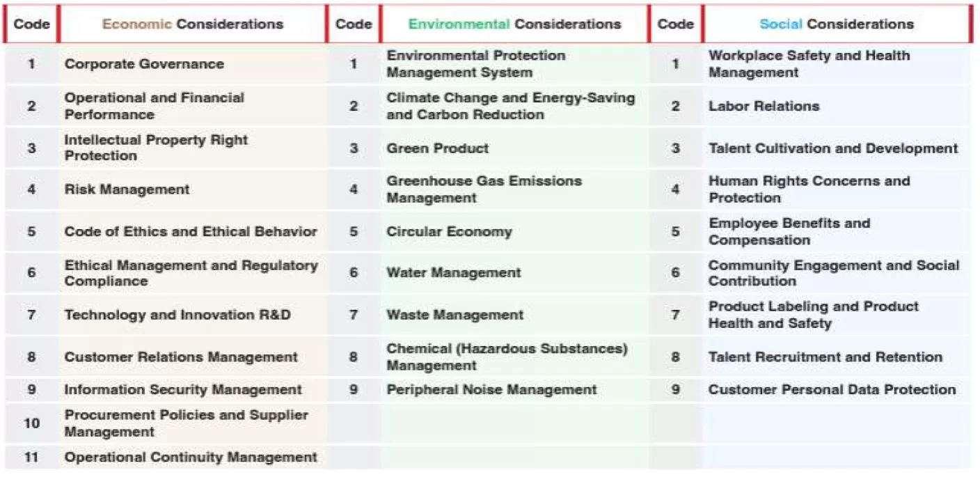Select the Circular Economy entry

pos(449,232)
